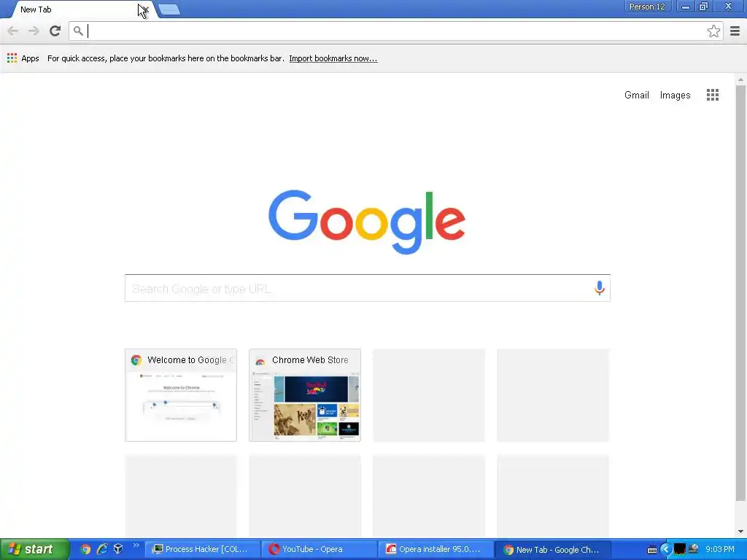This screenshot has height=560, width=747.
Task: Switch to Process Hacker taskbar window
Action: click(x=201, y=550)
